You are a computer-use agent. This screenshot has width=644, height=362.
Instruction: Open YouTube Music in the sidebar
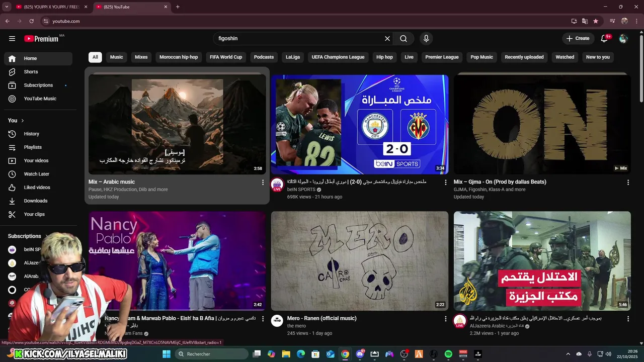click(x=38, y=99)
